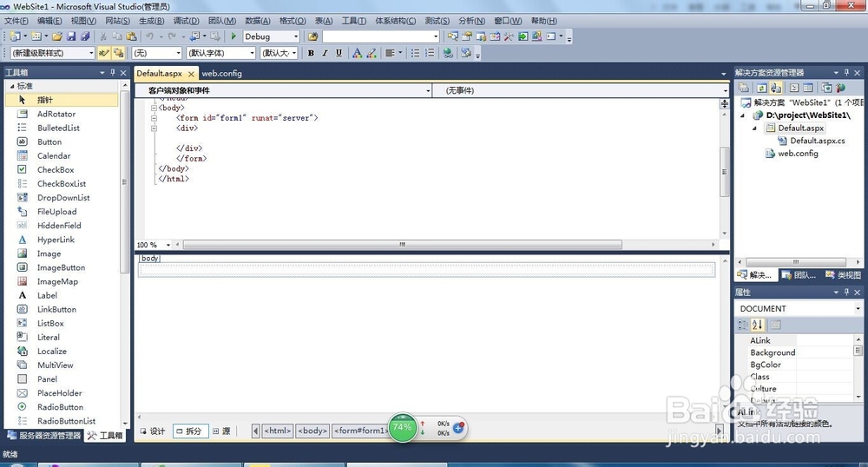
Task: Insert bulleted list from formatting toolbar
Action: (415, 53)
